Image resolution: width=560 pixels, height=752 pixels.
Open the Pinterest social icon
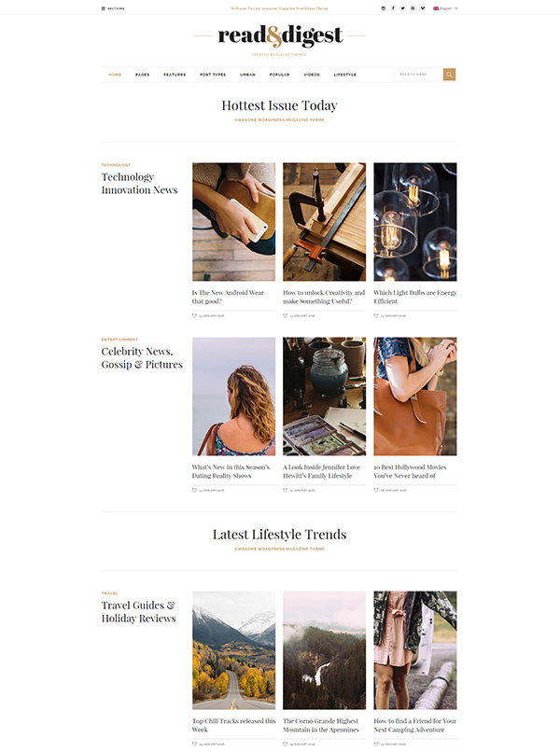(x=413, y=8)
